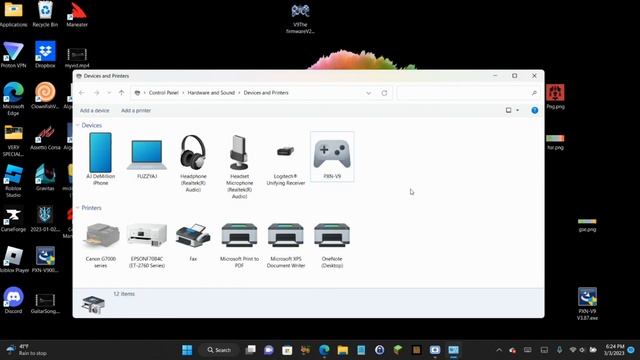Screen dimensions: 640x360
Task: Select the CurseForge desktop icon
Action: point(13,220)
